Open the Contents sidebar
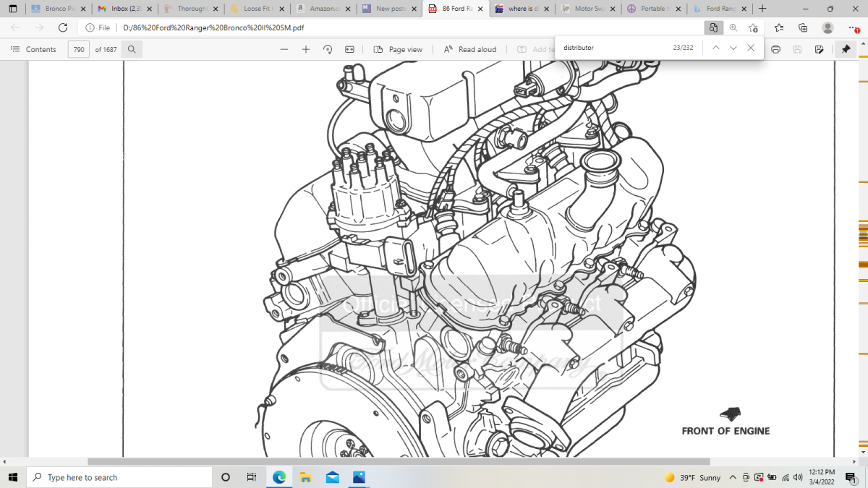 coord(33,49)
